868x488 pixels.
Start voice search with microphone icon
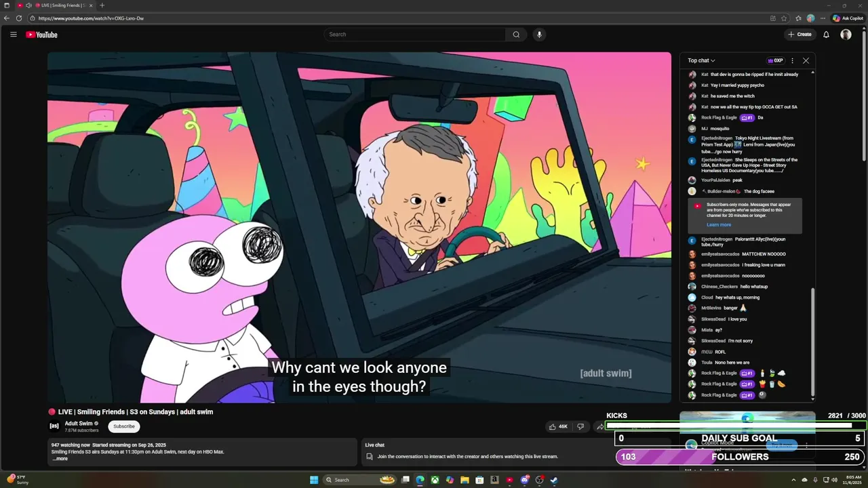click(539, 35)
